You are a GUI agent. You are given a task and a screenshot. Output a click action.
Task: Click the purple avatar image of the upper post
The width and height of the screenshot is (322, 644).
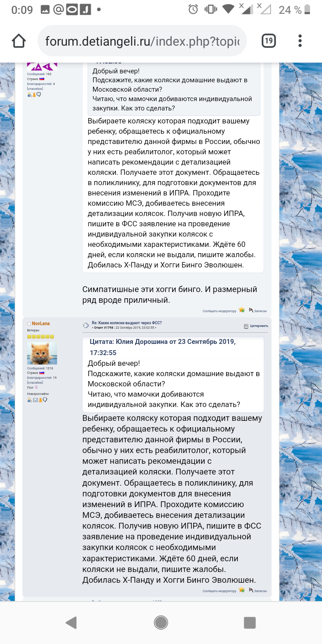[42, 67]
